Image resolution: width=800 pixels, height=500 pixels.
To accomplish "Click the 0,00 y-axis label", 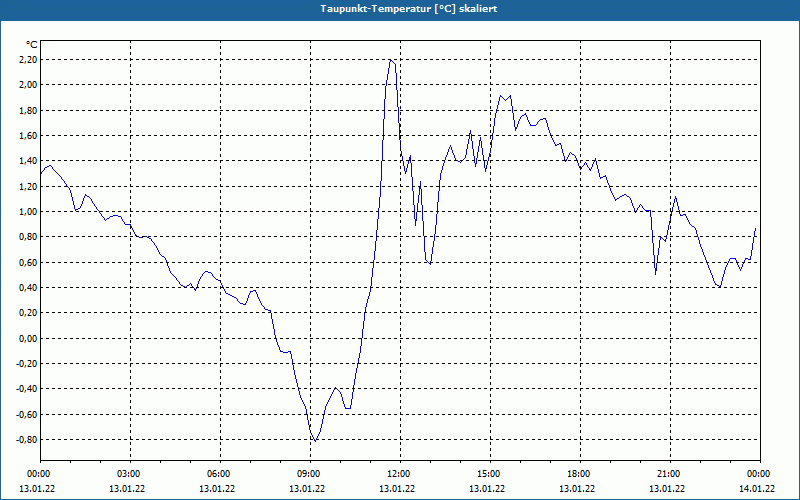I will (29, 338).
